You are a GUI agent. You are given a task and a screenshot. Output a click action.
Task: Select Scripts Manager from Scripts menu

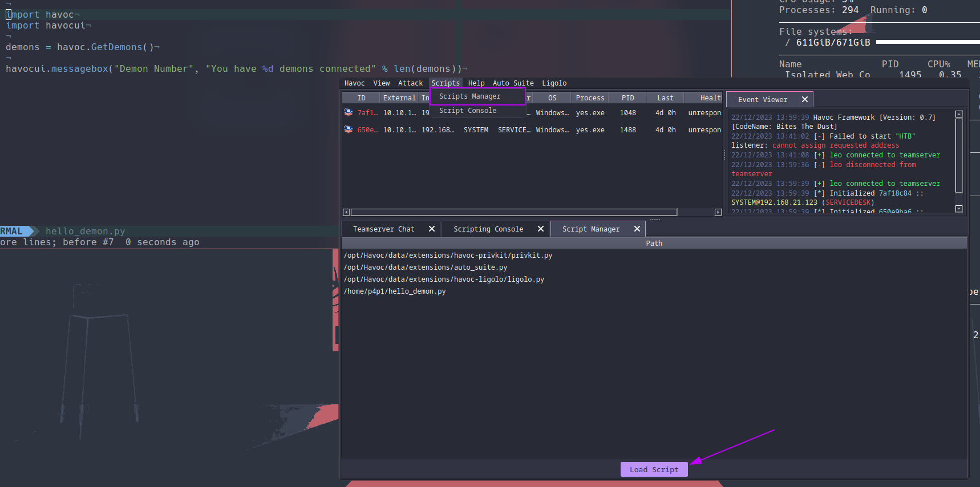(469, 96)
